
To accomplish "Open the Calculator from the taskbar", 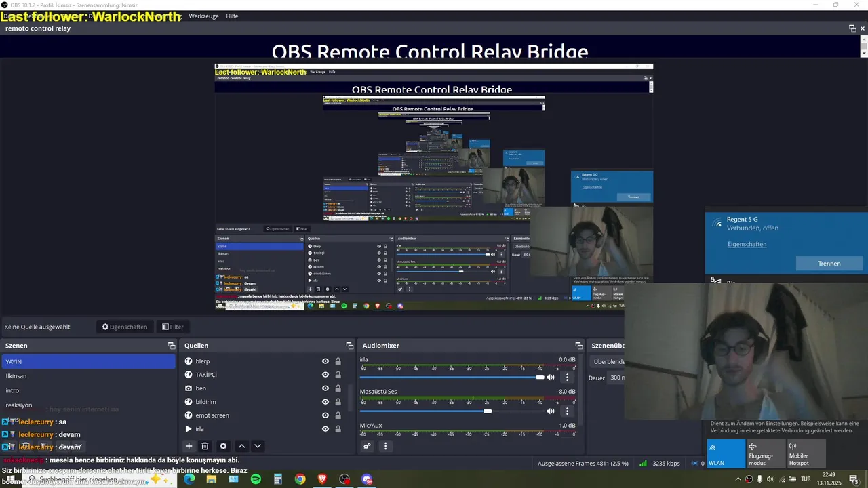I will coord(278,479).
